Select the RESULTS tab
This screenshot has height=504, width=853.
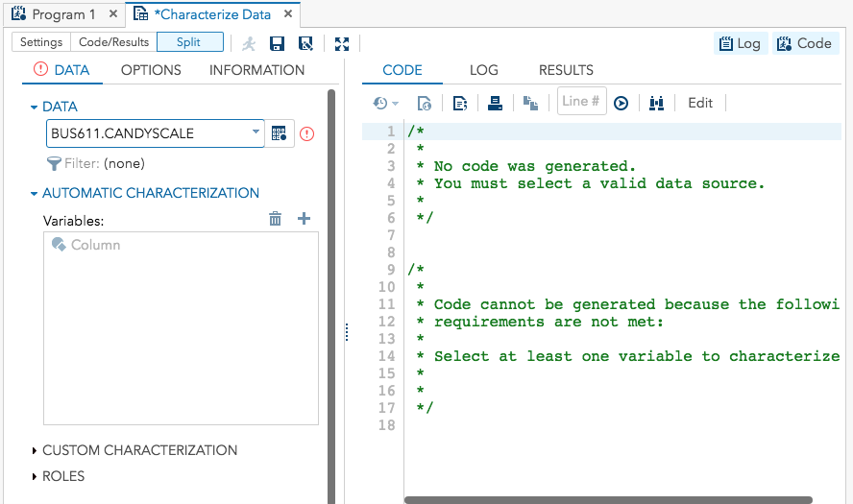pos(567,70)
